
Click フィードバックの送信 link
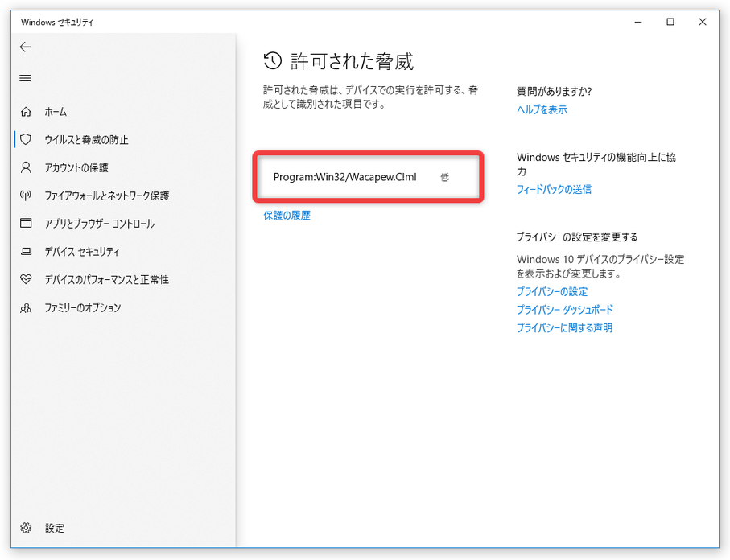(554, 189)
